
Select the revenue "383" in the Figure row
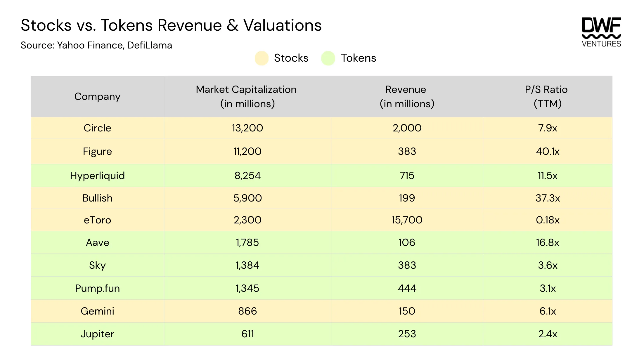click(407, 151)
